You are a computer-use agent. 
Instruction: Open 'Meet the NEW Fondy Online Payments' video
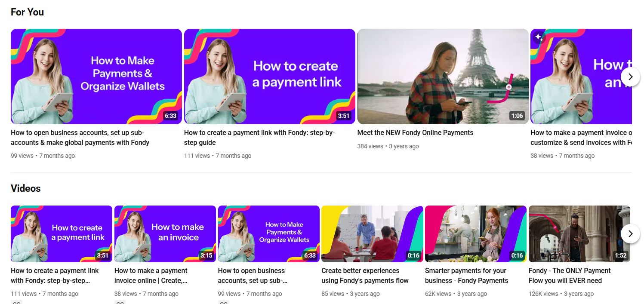[x=415, y=132]
